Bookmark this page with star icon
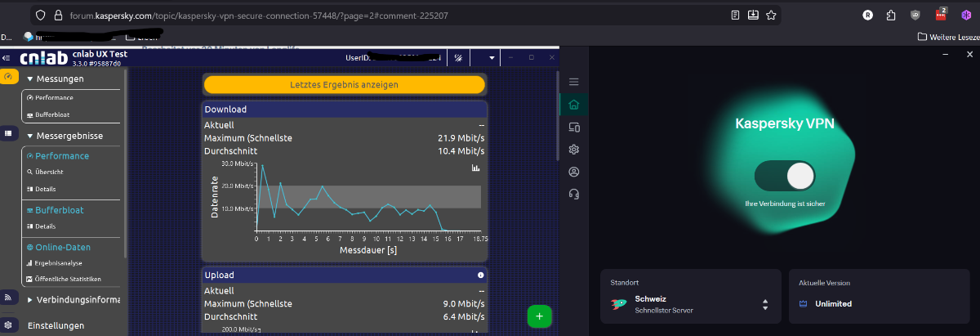This screenshot has width=980, height=336. pos(771,15)
